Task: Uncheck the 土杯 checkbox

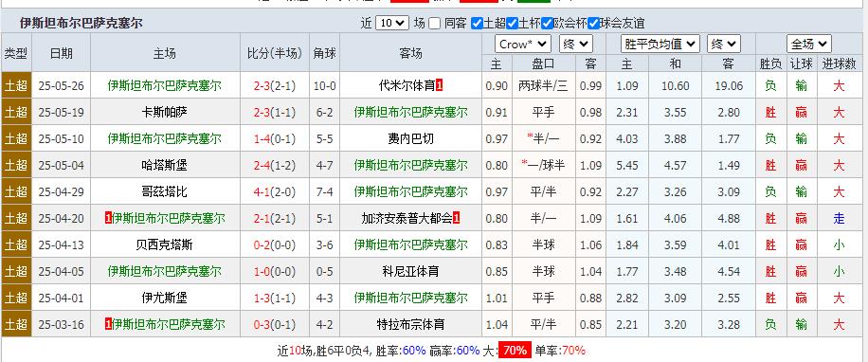Action: [x=512, y=24]
